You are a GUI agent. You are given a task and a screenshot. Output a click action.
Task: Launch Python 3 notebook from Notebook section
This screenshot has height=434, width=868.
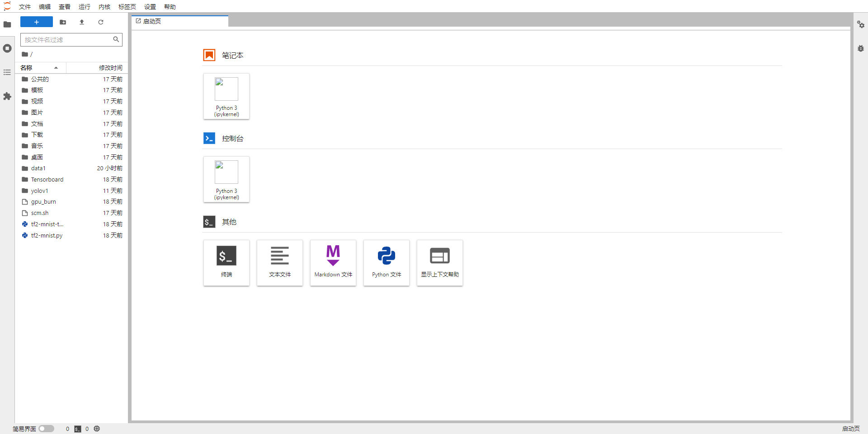click(x=226, y=96)
